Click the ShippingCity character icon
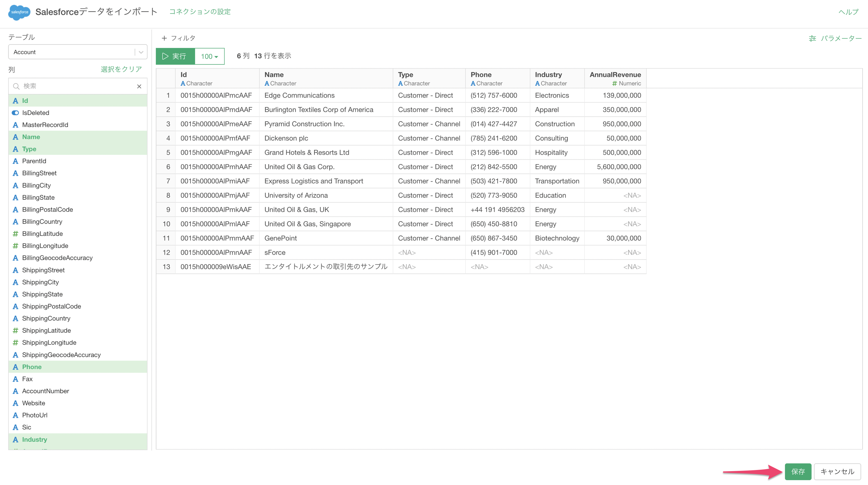868x485 pixels. [x=16, y=282]
